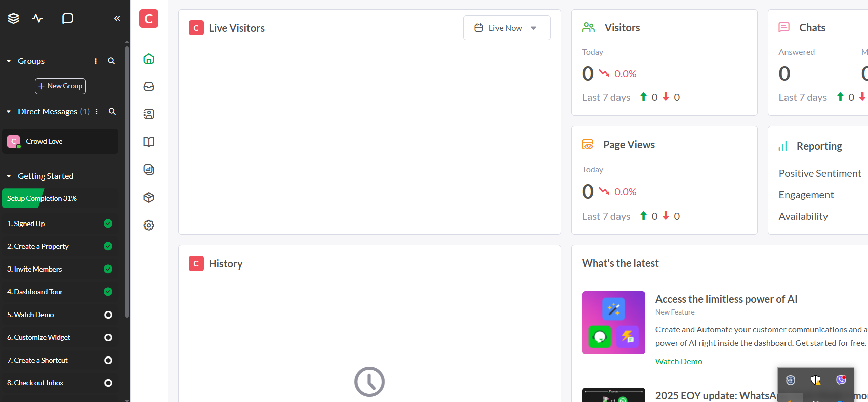
Task: Mark Watch Demo step circle
Action: point(108,315)
